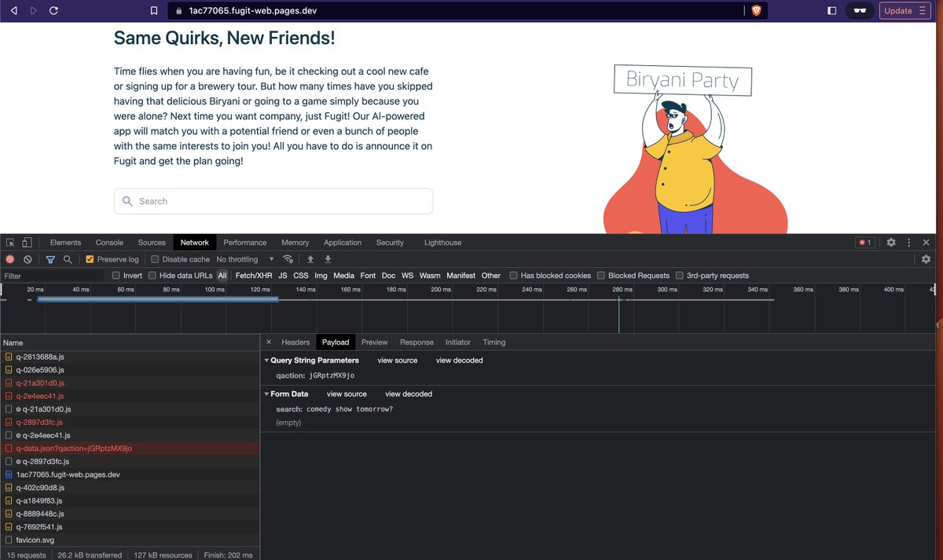Screen dimensions: 943x560
Task: Open Network settings gear at right
Action: coord(926,259)
